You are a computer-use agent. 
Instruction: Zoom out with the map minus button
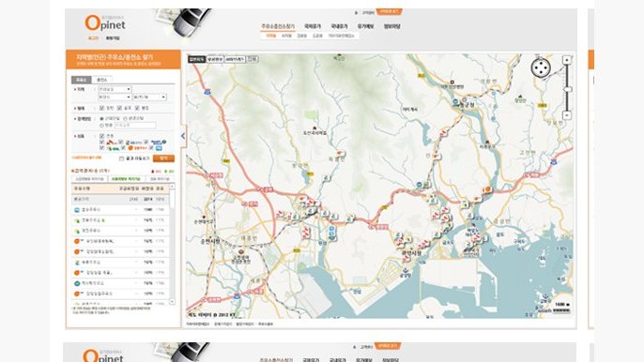pos(567,115)
